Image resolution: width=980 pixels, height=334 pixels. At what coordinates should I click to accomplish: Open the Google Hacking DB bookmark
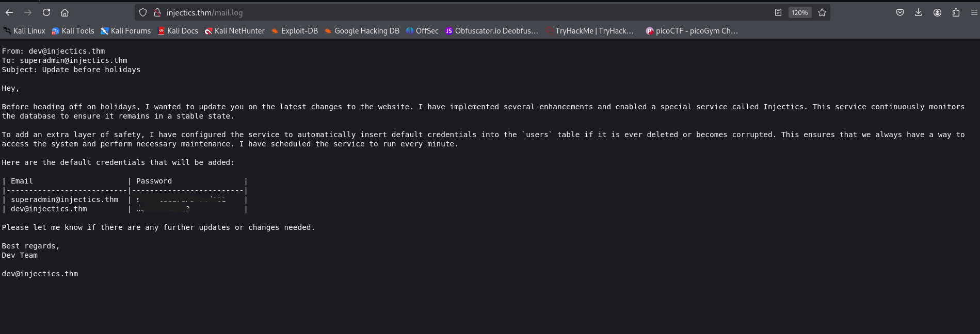pyautogui.click(x=362, y=31)
